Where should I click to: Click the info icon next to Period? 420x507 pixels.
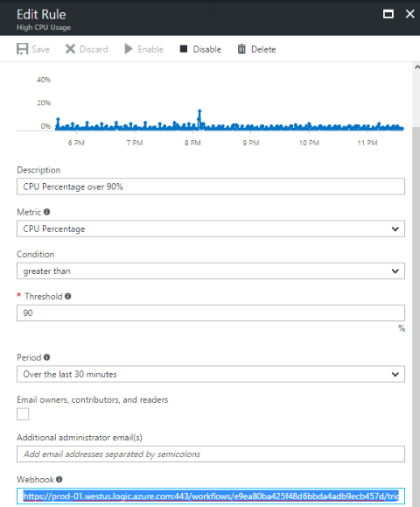click(x=47, y=357)
